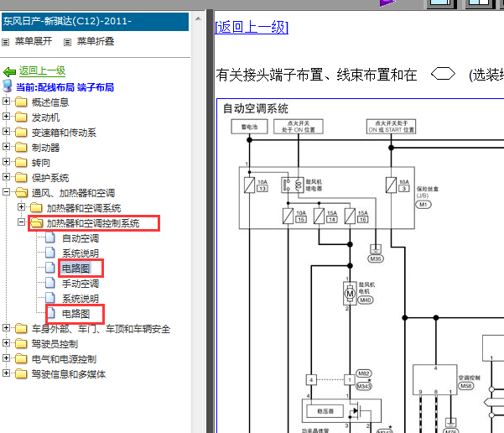Viewport: 504px width, 433px height.
Task: Select the 保护系统 tree item
Action: [x=50, y=178]
